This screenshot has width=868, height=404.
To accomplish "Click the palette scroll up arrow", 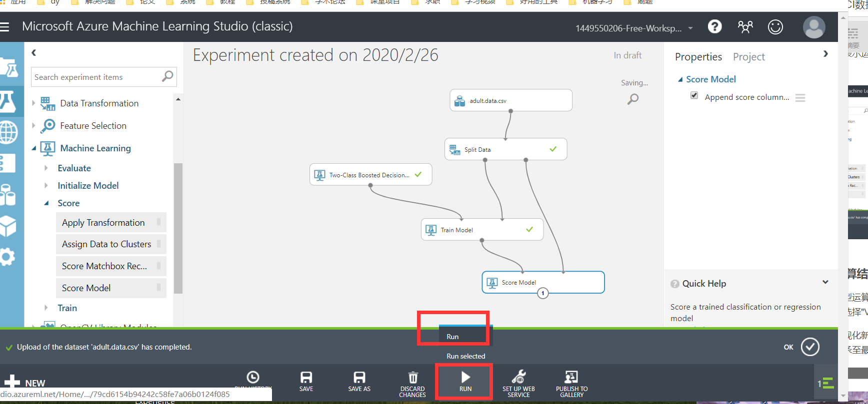I will point(178,99).
